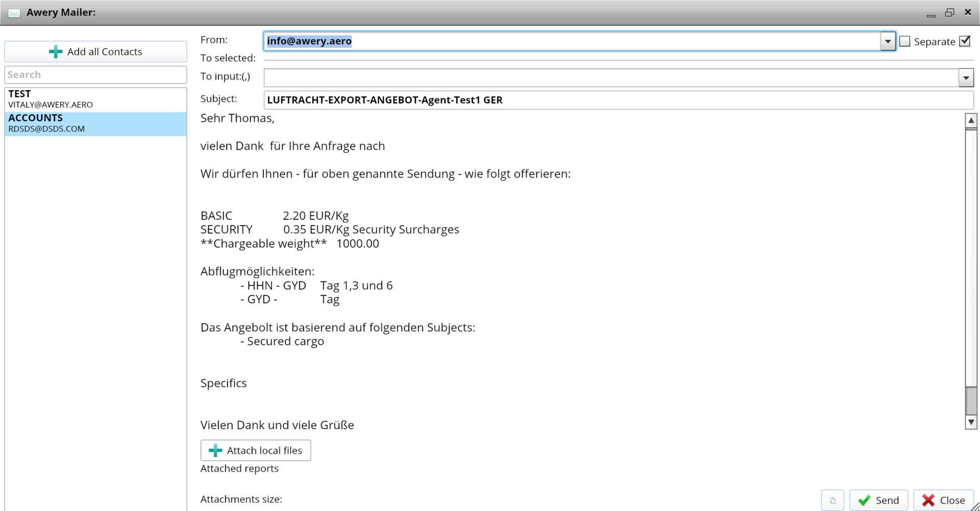Image resolution: width=980 pixels, height=511 pixels.
Task: Minimize the Awery Mailer window
Action: pos(931,14)
